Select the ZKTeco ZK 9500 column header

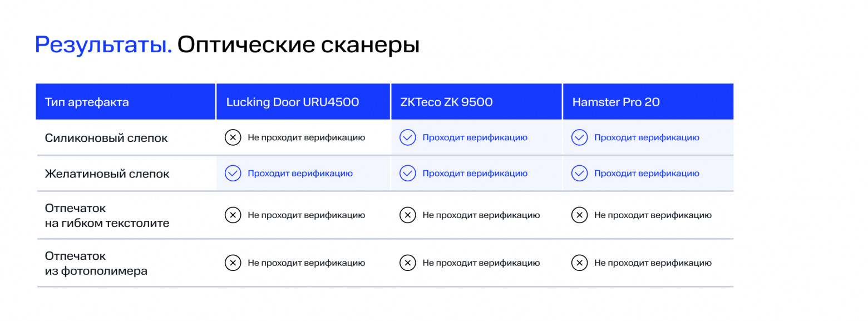[x=446, y=102]
